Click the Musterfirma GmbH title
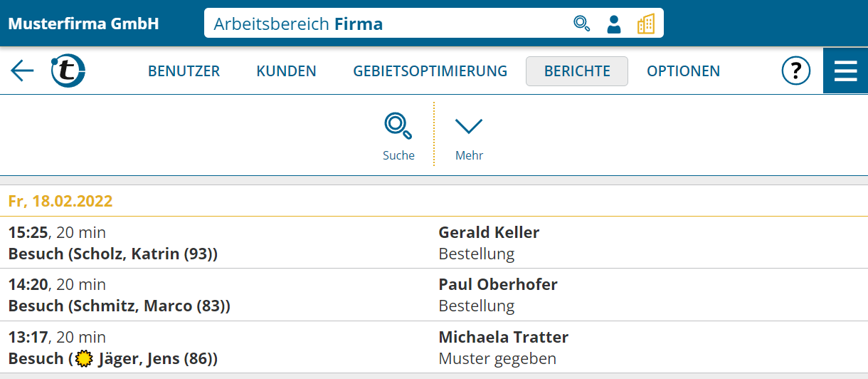Image resolution: width=868 pixels, height=379 pixels. point(84,24)
